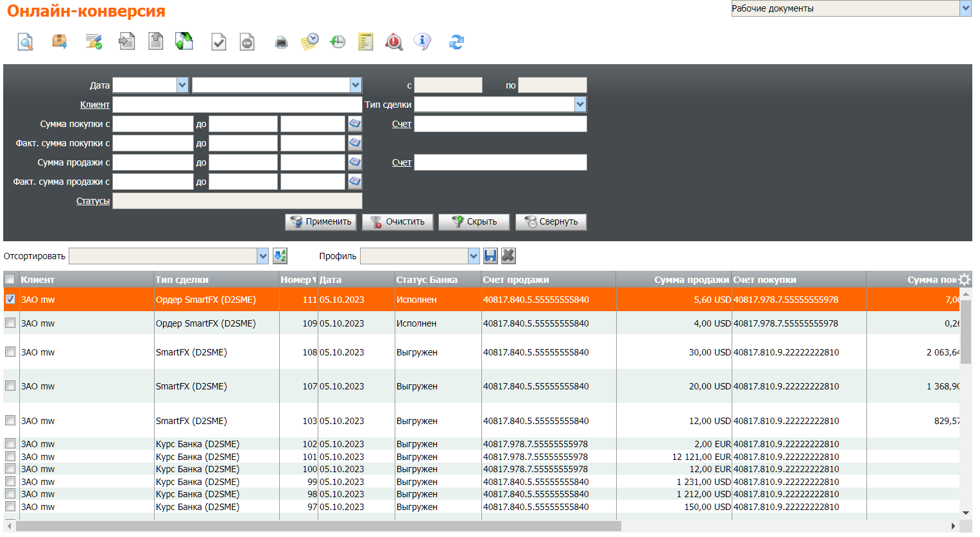Viewport: 980px width, 537px height.
Task: Focus the Клиент input field
Action: [237, 105]
